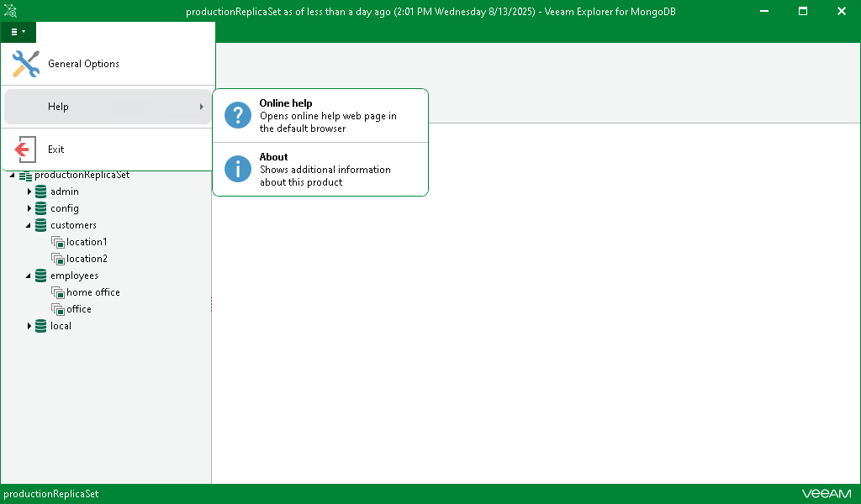The height and width of the screenshot is (504, 861).
Task: Select the office collection
Action: (81, 309)
